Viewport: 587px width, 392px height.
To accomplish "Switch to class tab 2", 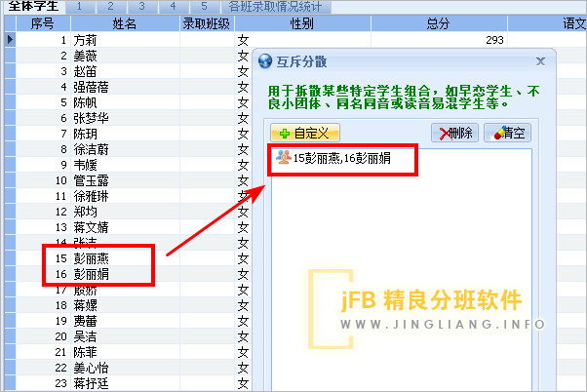I will [110, 6].
